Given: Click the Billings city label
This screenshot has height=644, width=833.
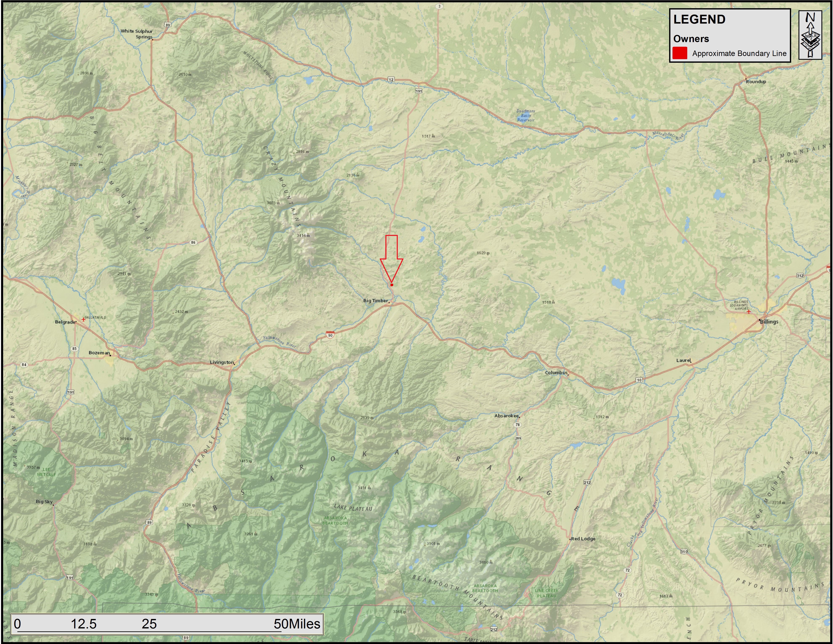Looking at the screenshot, I should (769, 322).
